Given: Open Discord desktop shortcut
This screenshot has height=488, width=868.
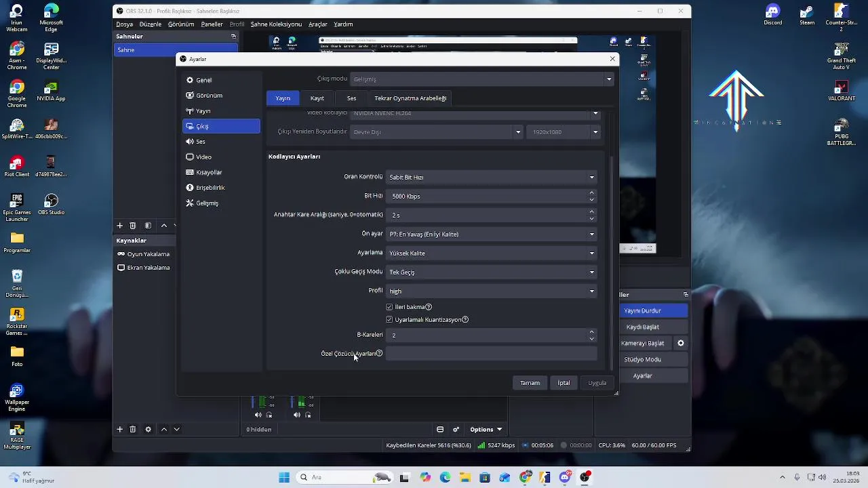Looking at the screenshot, I should [x=772, y=15].
